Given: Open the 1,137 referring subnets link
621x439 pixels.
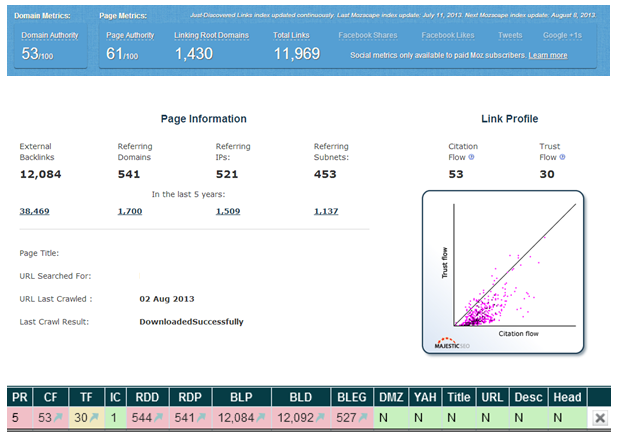Looking at the screenshot, I should point(325,211).
